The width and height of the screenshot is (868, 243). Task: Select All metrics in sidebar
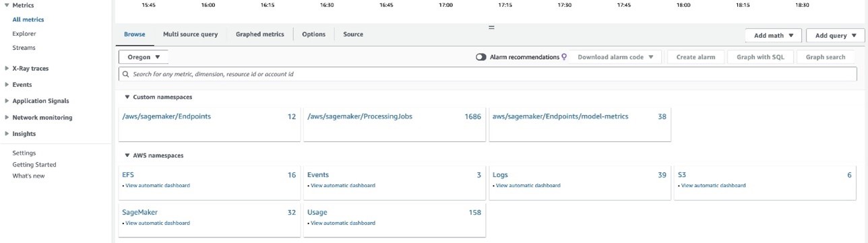28,20
